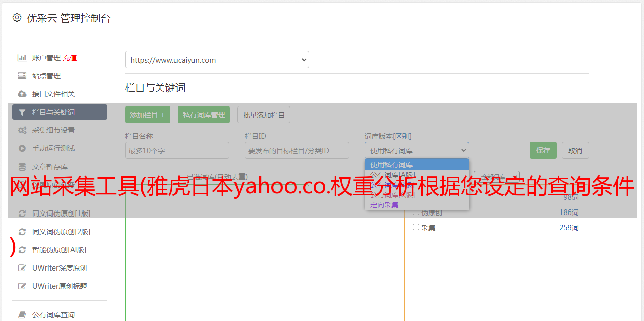Open 站点管理 in the sidebar
The height and width of the screenshot is (321, 644).
[x=46, y=76]
